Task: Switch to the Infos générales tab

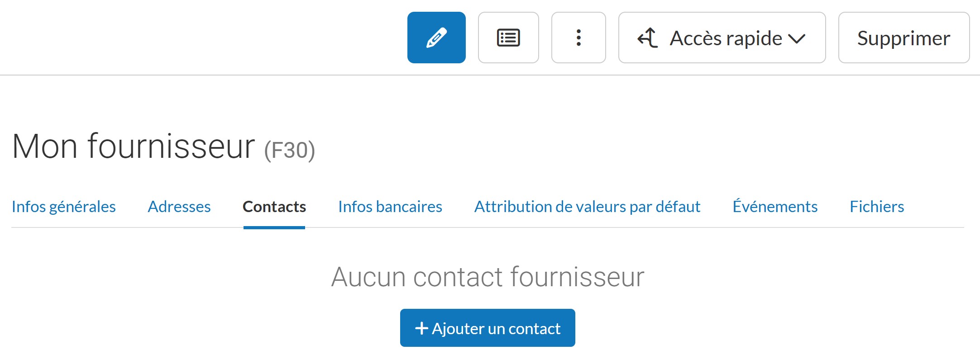Action: [63, 207]
